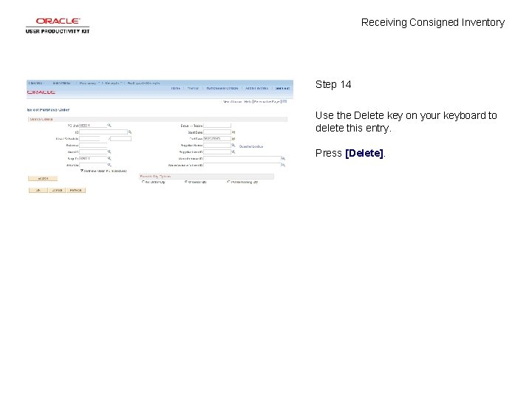Click the Oracle logo in application header
The height and width of the screenshot is (399, 532).
pyautogui.click(x=41, y=92)
